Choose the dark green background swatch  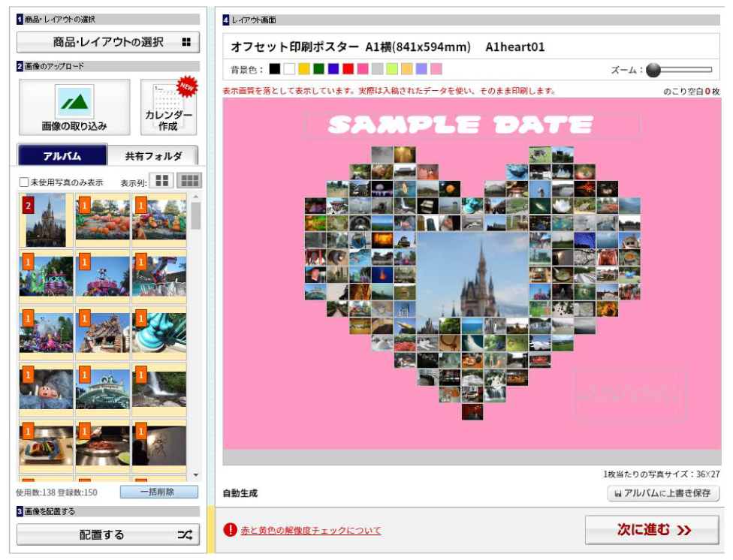319,69
